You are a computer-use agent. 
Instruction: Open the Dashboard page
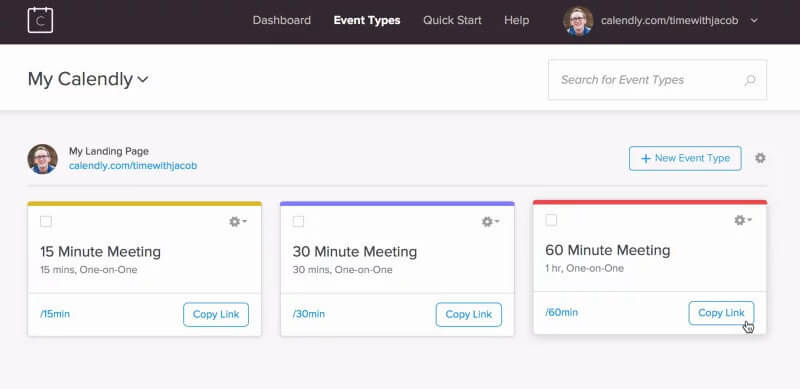[x=282, y=20]
